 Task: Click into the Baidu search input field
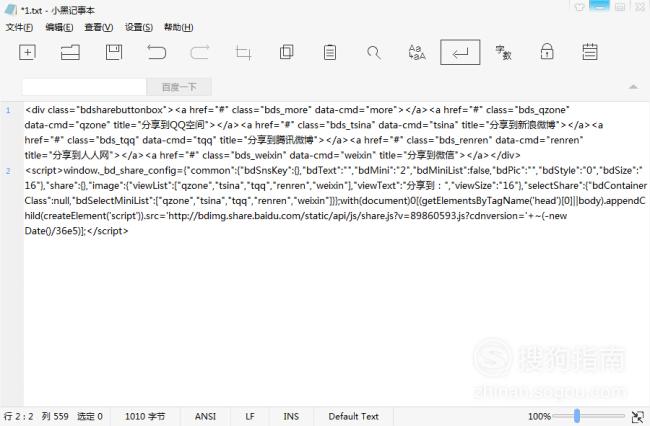pyautogui.click(x=84, y=87)
